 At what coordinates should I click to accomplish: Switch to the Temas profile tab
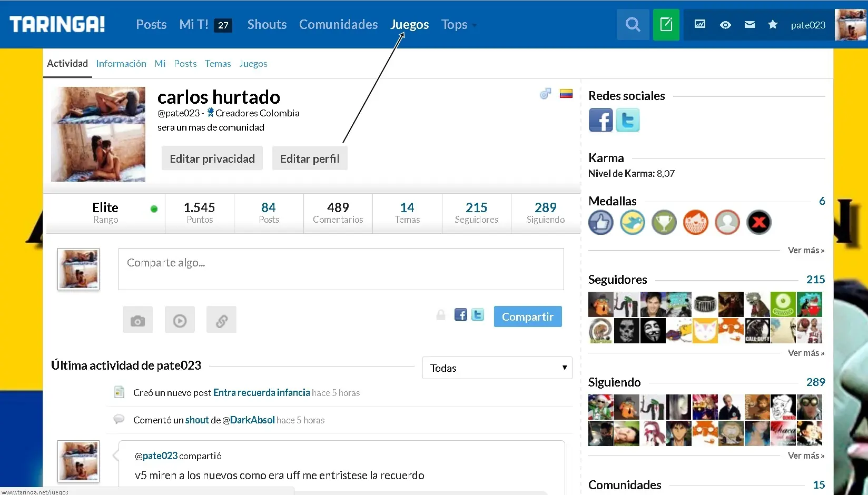pyautogui.click(x=218, y=64)
